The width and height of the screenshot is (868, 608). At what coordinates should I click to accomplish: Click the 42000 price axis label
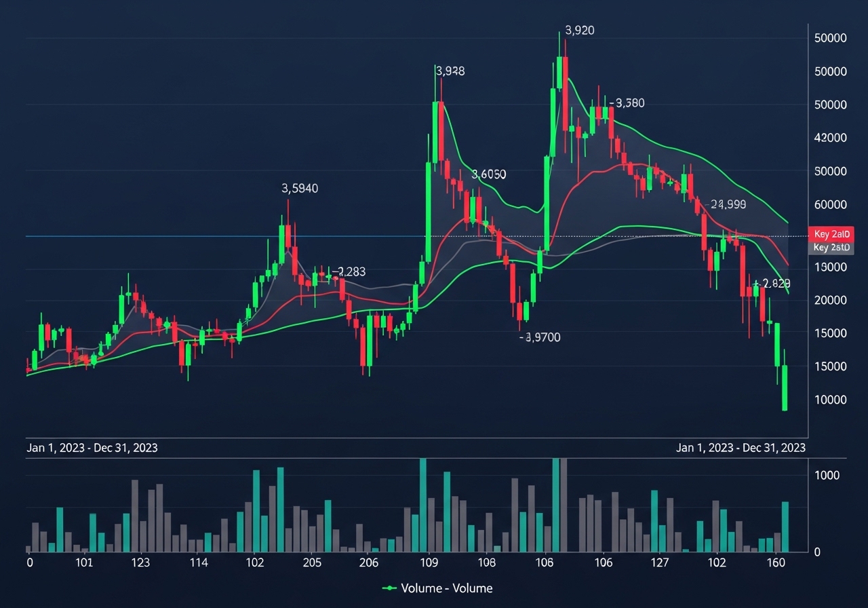click(x=831, y=138)
